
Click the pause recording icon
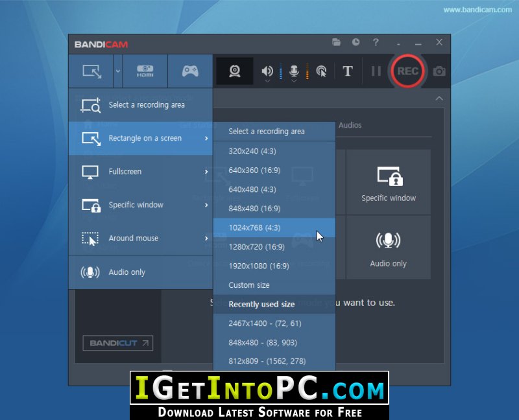point(376,71)
